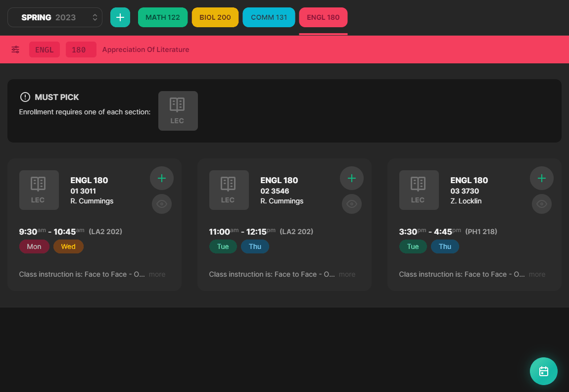Open the filter settings sliders icon
Screen dimensions: 569x392
(x=16, y=49)
